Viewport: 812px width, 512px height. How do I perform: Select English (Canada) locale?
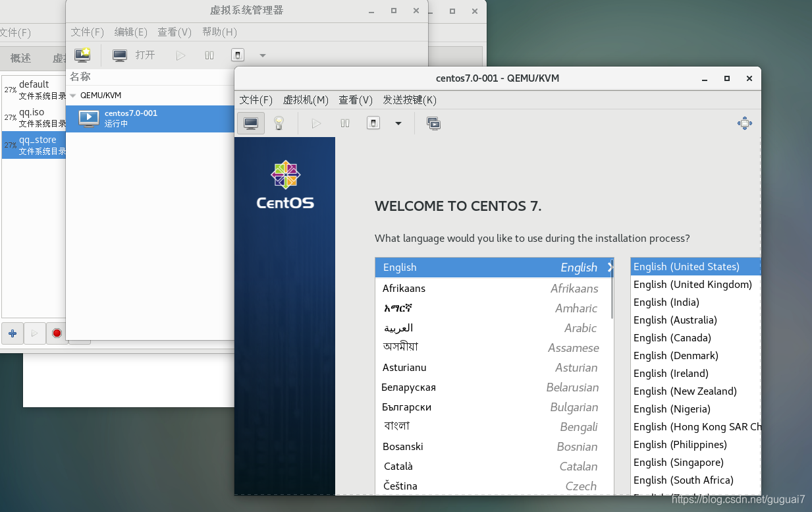(x=695, y=338)
